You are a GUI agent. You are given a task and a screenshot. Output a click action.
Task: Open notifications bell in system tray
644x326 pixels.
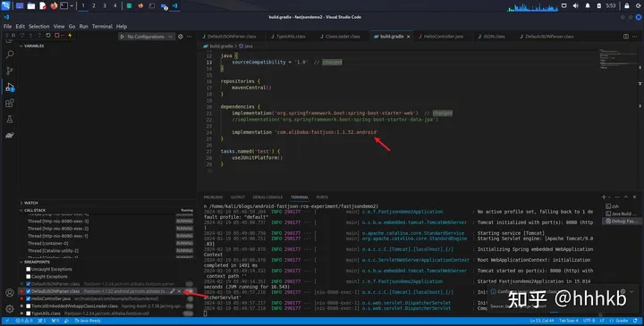tap(588, 5)
